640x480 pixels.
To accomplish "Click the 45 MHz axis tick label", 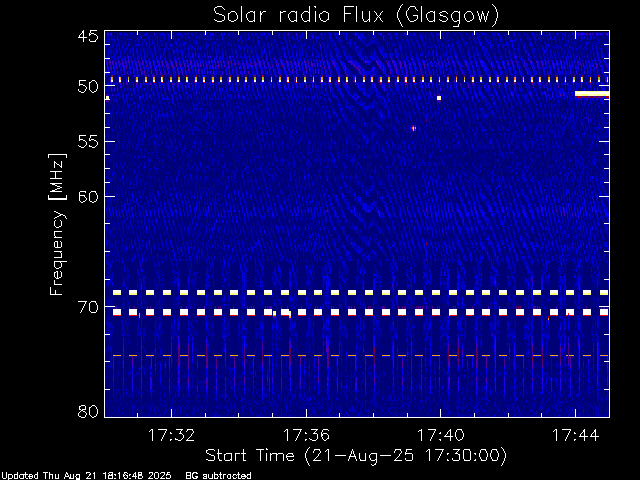I will [88, 36].
